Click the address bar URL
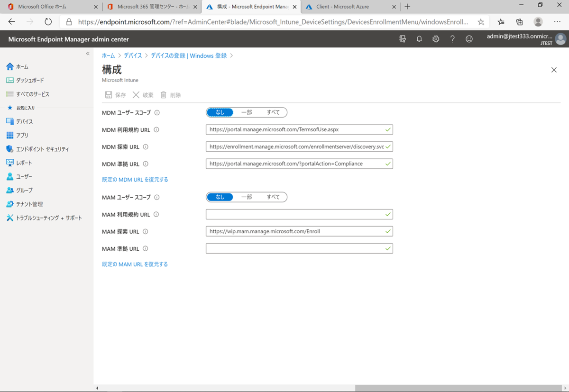 [x=273, y=22]
